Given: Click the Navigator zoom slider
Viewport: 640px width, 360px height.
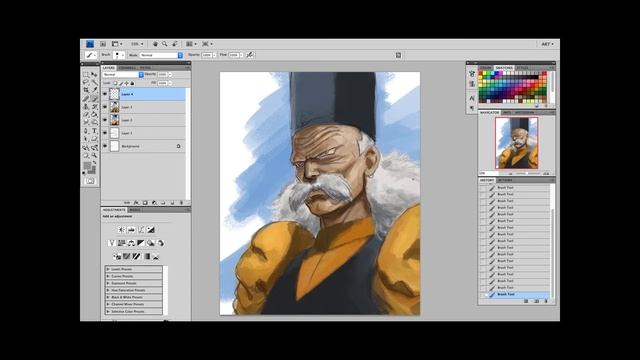Looking at the screenshot, I should pyautogui.click(x=527, y=173).
